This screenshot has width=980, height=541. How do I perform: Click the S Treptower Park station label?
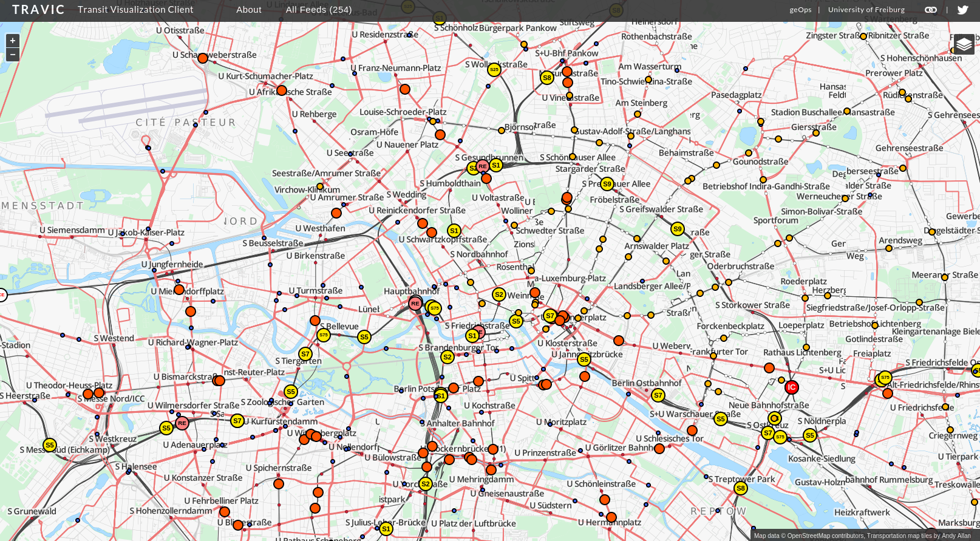click(x=742, y=479)
